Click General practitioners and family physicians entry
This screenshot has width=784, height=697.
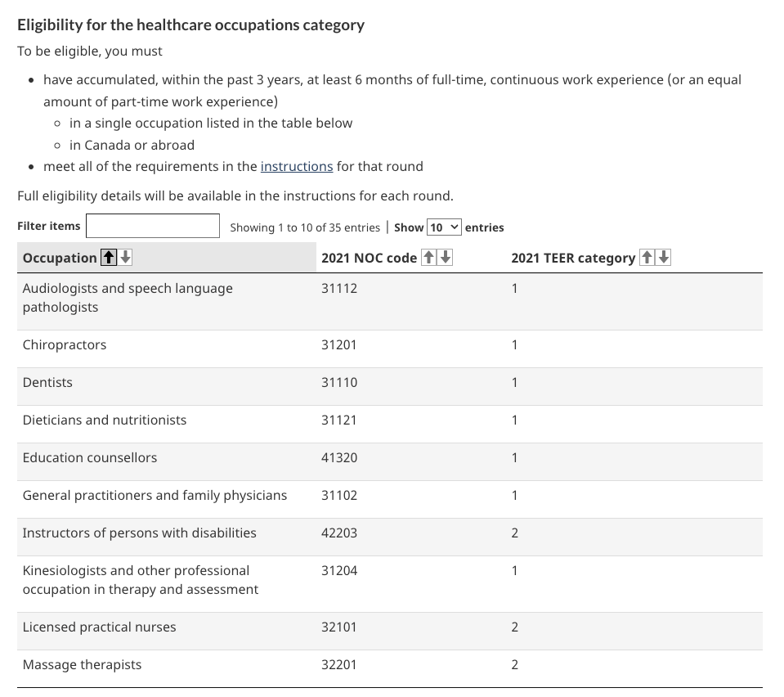tap(155, 495)
